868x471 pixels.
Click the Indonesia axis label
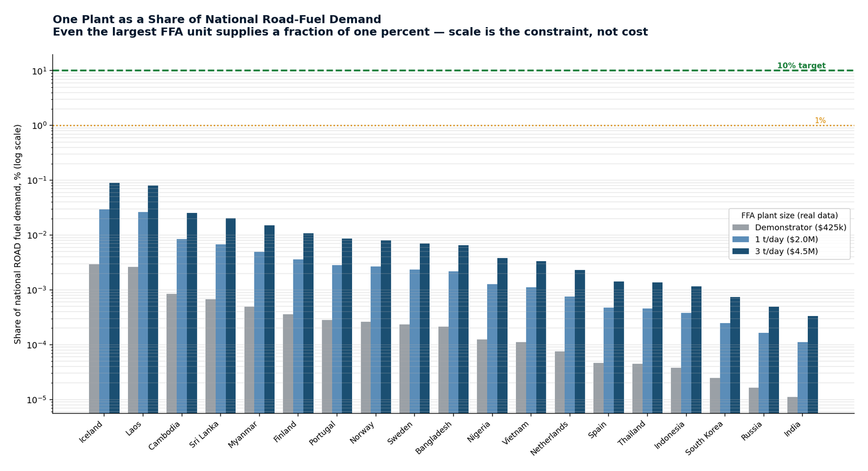pos(669,435)
